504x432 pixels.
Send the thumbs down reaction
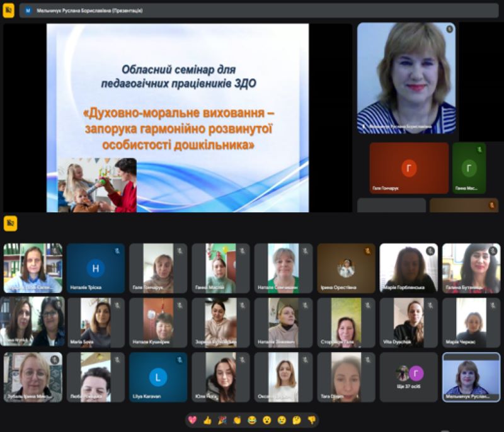click(311, 420)
